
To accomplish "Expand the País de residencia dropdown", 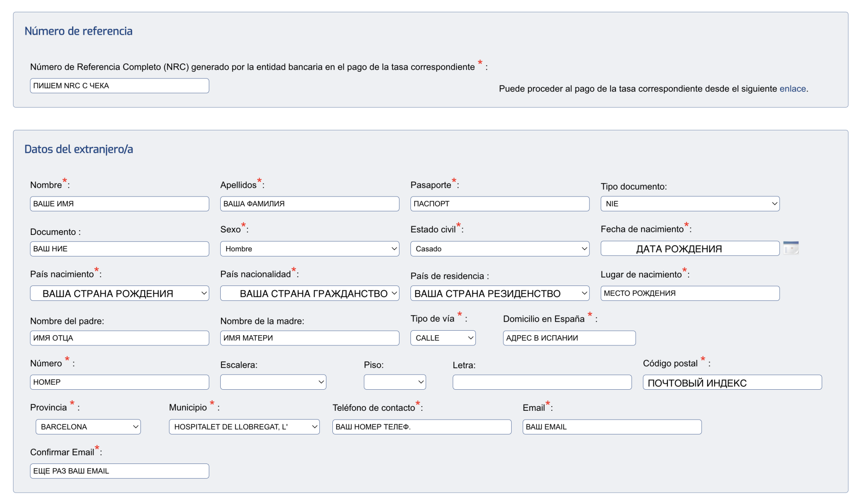I will pyautogui.click(x=499, y=294).
